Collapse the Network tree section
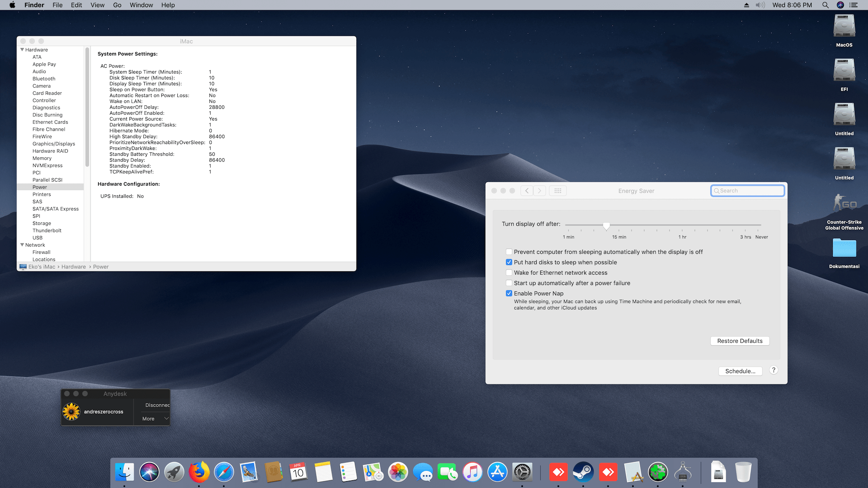The height and width of the screenshot is (488, 868). coord(22,245)
